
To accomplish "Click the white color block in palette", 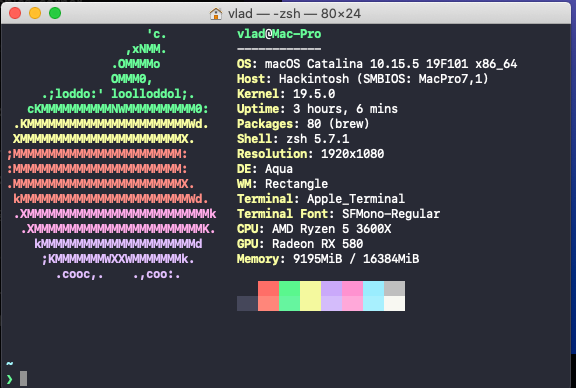I will click(x=395, y=303).
